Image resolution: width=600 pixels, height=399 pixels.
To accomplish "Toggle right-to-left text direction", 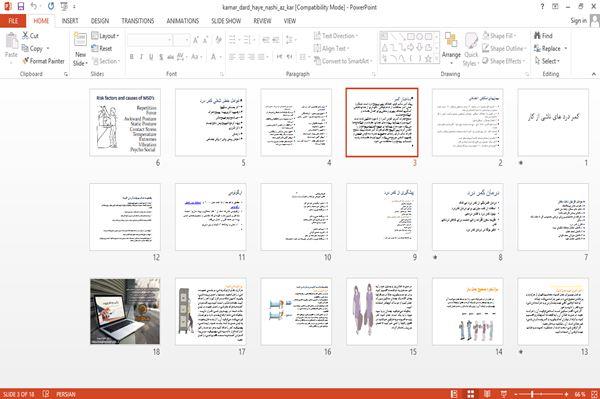I will click(290, 57).
